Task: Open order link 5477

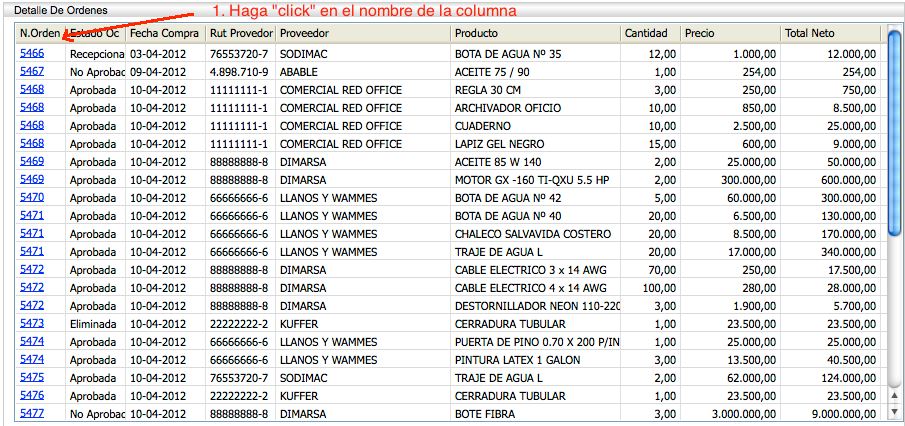Action: [32, 413]
